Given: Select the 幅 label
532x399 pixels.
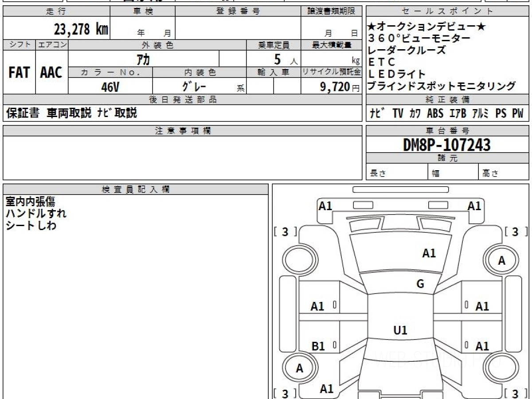Looking at the screenshot, I should pos(436,174).
